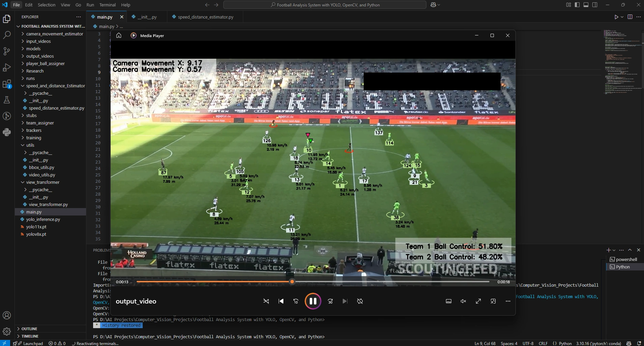This screenshot has height=346, width=644.
Task: Go forward using the navigation arrow
Action: pos(216,5)
